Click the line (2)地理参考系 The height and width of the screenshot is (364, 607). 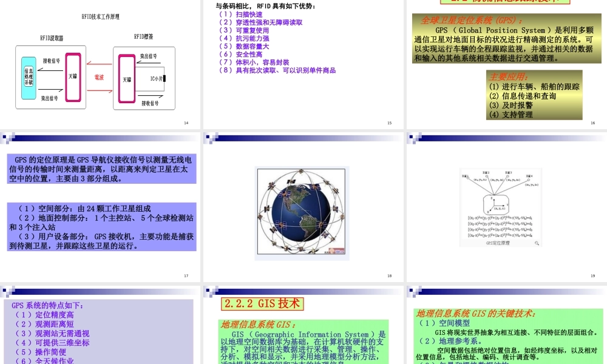click(451, 341)
